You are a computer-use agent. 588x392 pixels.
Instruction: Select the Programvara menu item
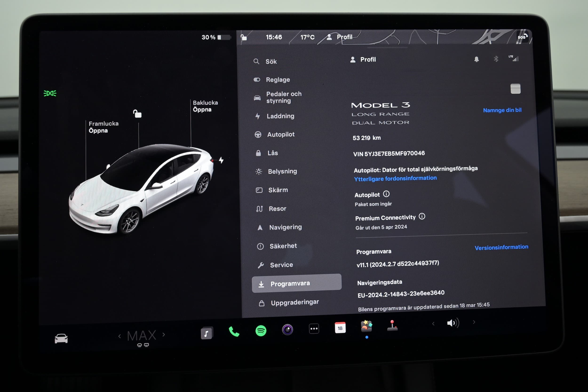[297, 284]
